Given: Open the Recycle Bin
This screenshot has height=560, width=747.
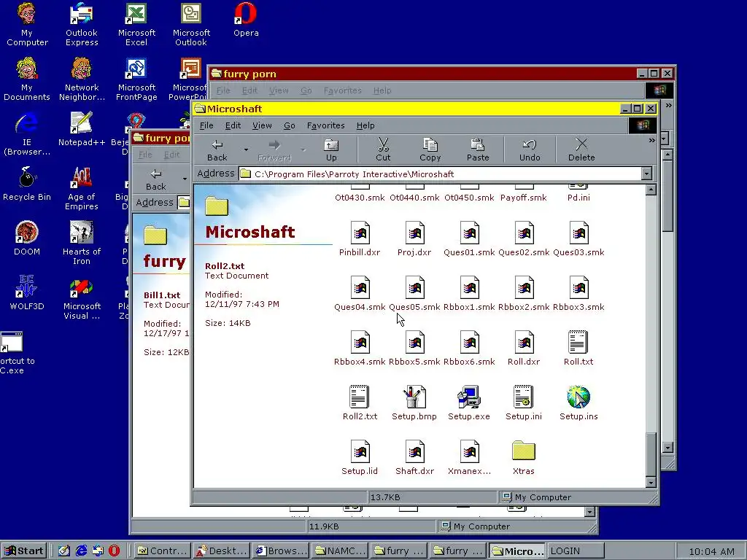Looking at the screenshot, I should [27, 184].
